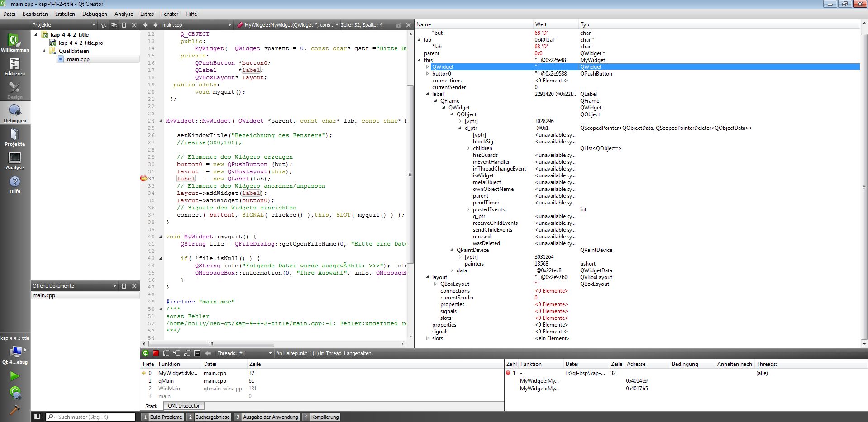Screen dimensions: 868x422
Task: Click the red stop debugger icon
Action: click(x=156, y=353)
